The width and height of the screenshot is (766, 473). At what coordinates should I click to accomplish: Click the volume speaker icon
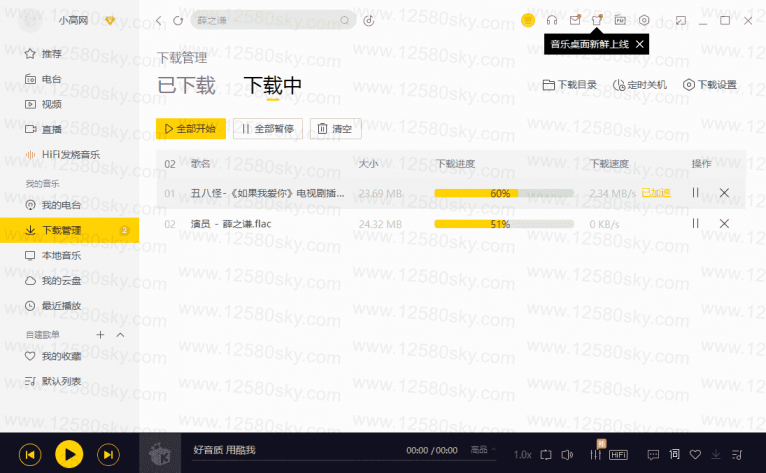(567, 455)
